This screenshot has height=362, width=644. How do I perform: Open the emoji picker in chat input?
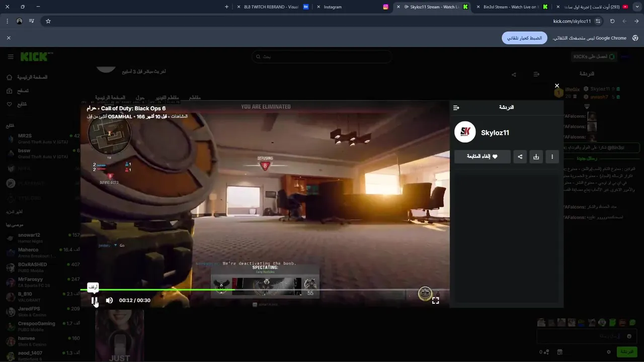[x=629, y=336]
